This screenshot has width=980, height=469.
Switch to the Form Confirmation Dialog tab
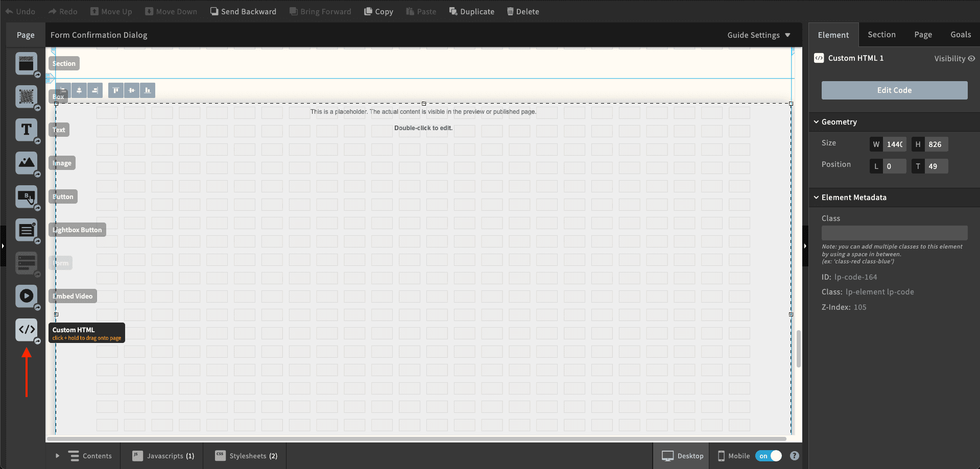click(99, 35)
